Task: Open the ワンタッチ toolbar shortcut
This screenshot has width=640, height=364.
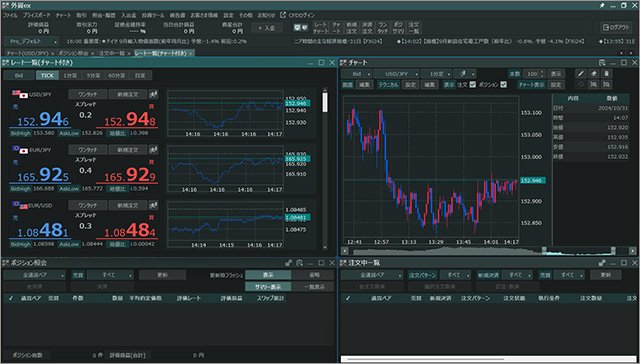Action: (x=382, y=28)
